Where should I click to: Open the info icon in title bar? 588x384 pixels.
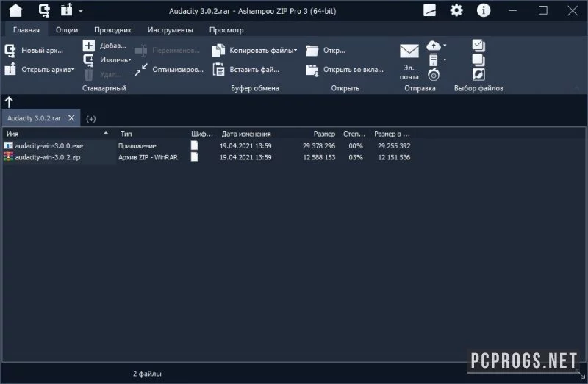(484, 10)
